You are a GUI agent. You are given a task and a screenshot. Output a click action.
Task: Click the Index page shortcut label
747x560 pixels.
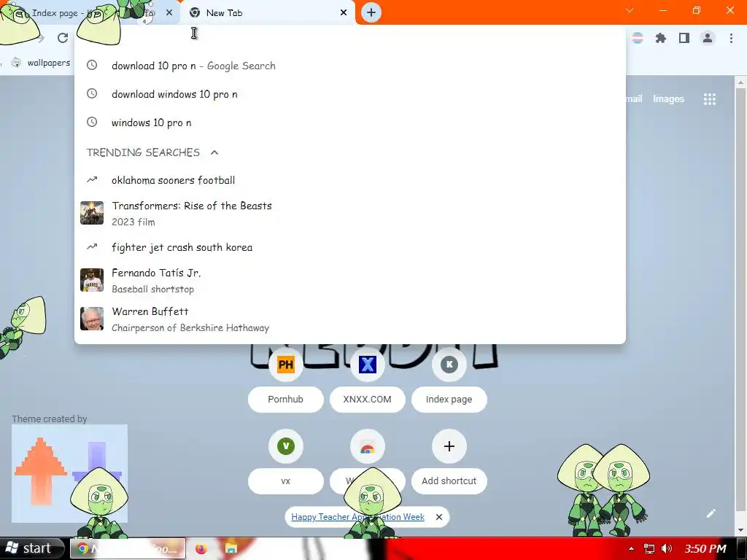pyautogui.click(x=449, y=400)
